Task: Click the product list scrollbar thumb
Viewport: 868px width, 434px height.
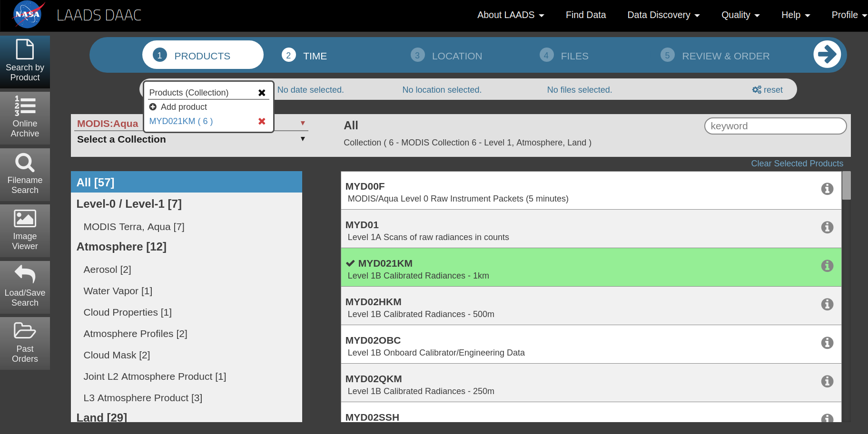Action: point(846,185)
